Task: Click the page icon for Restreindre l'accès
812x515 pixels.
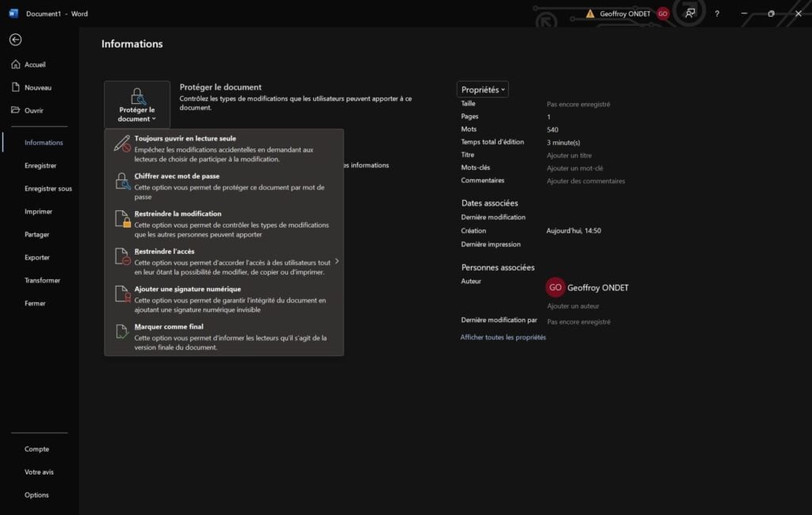Action: point(122,256)
